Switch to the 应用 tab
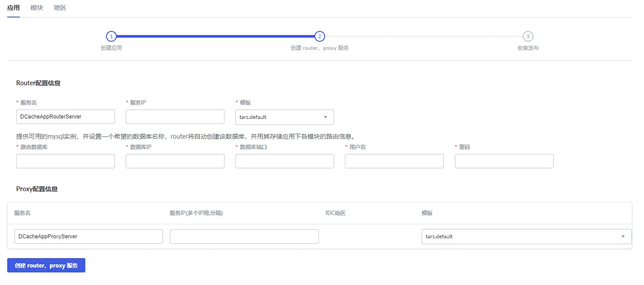 (x=13, y=8)
